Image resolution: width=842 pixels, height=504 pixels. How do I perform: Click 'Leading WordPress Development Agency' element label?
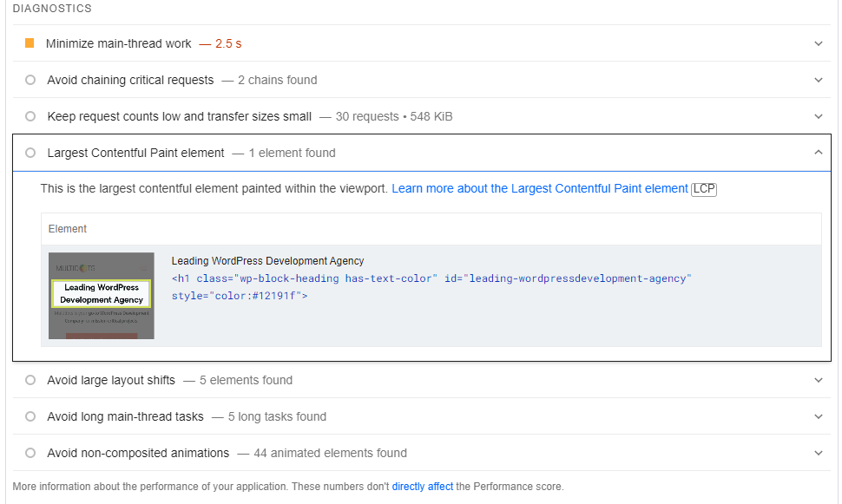click(268, 261)
